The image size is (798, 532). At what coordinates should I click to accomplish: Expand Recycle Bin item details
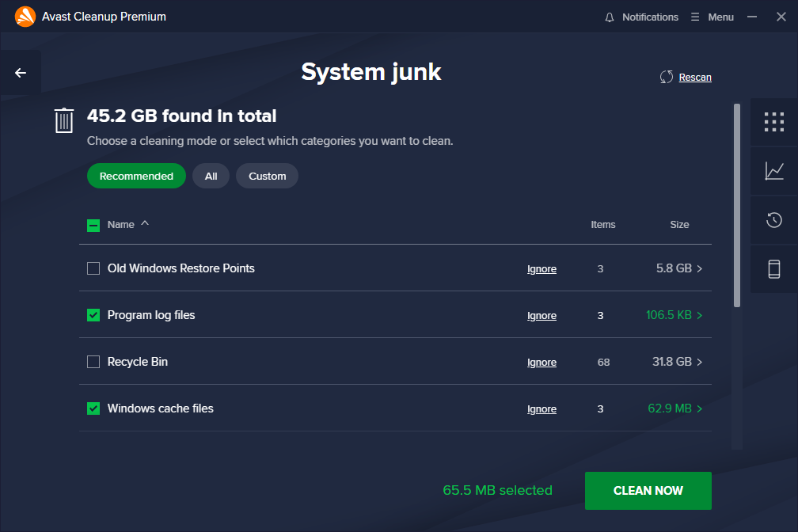tap(701, 362)
